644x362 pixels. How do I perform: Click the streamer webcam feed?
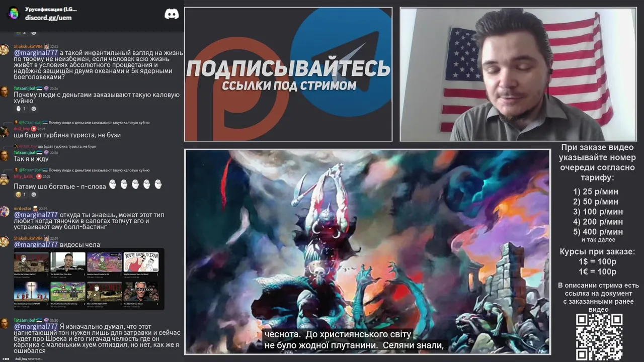518,74
